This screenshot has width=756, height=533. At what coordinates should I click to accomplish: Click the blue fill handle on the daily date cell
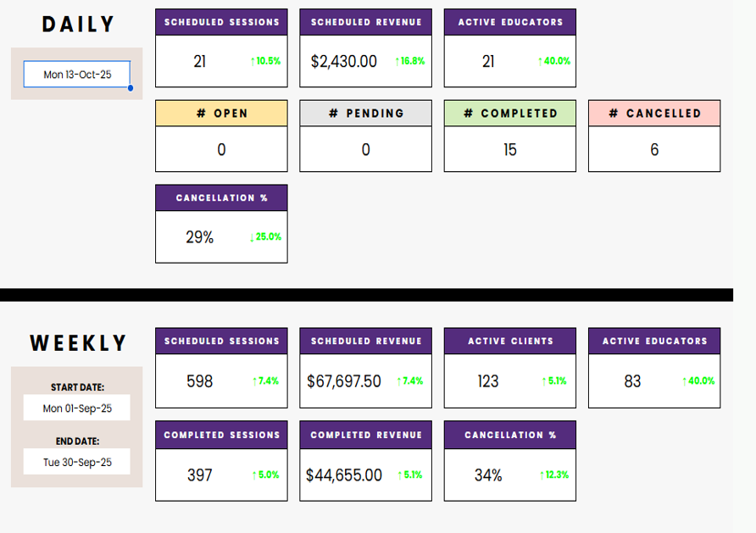pos(130,87)
